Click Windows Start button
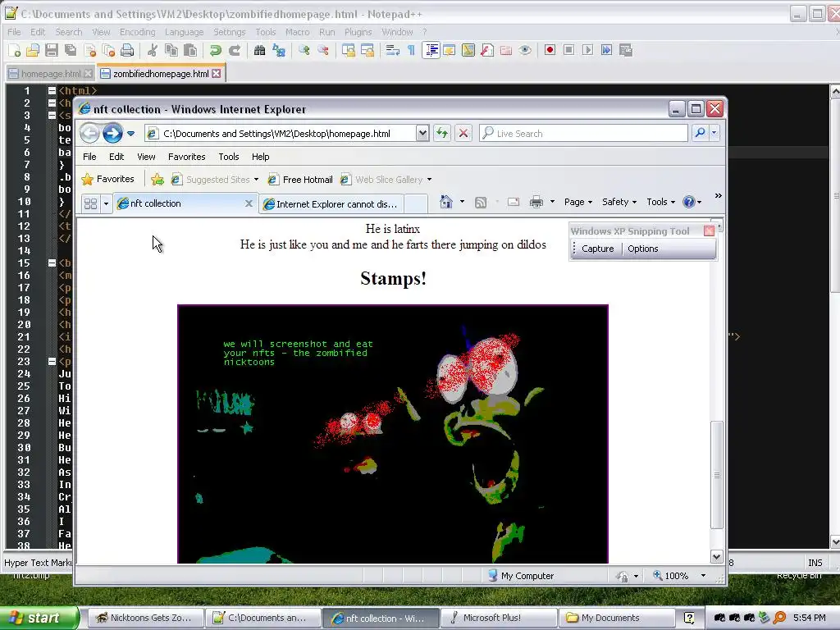The height and width of the screenshot is (630, 840). (x=39, y=618)
